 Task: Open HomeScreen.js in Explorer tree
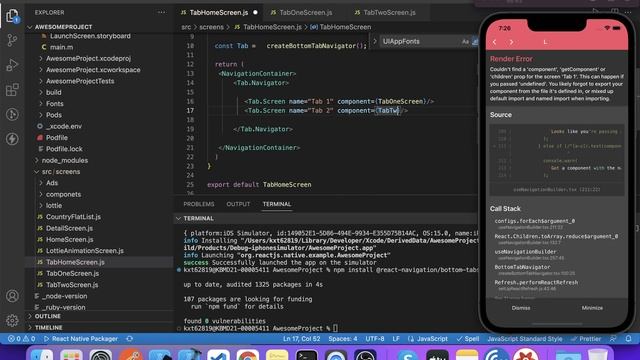click(x=69, y=240)
